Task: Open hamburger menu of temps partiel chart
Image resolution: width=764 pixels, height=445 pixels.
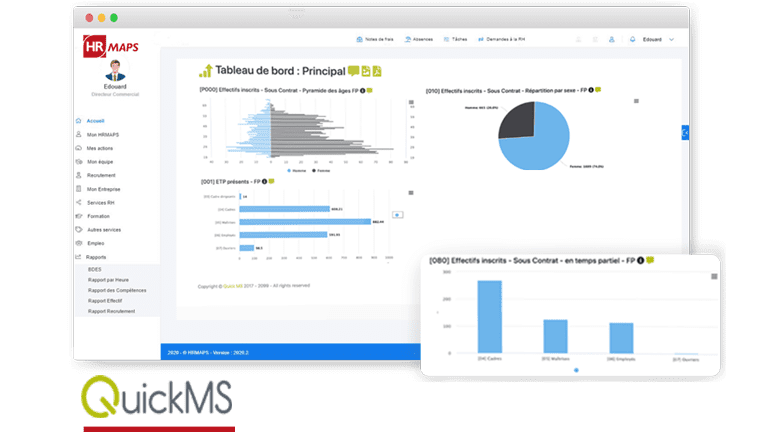Action: [x=714, y=277]
